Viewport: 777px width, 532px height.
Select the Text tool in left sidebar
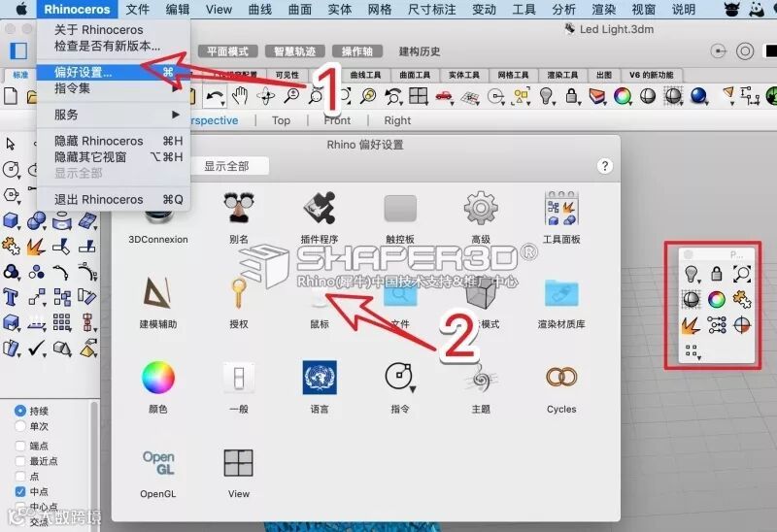pyautogui.click(x=11, y=297)
